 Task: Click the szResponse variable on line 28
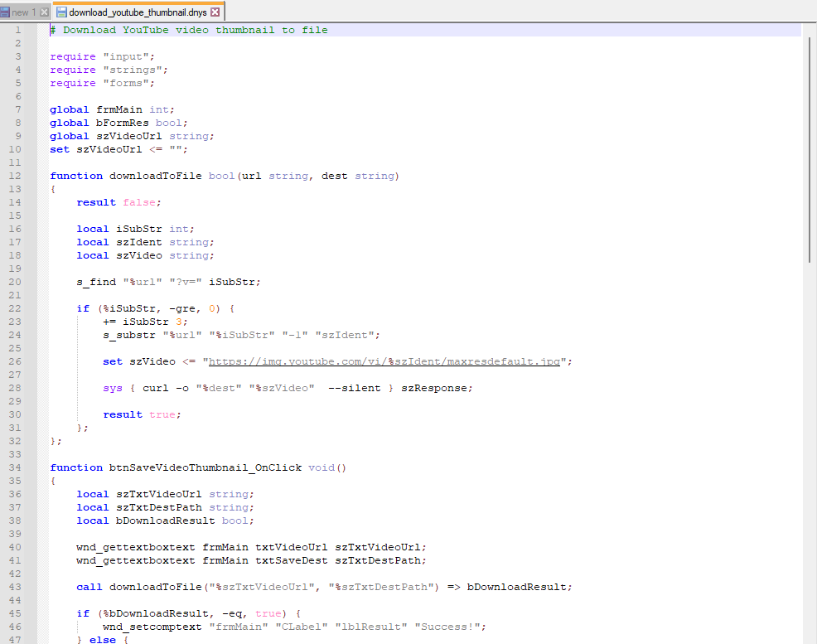tap(434, 388)
